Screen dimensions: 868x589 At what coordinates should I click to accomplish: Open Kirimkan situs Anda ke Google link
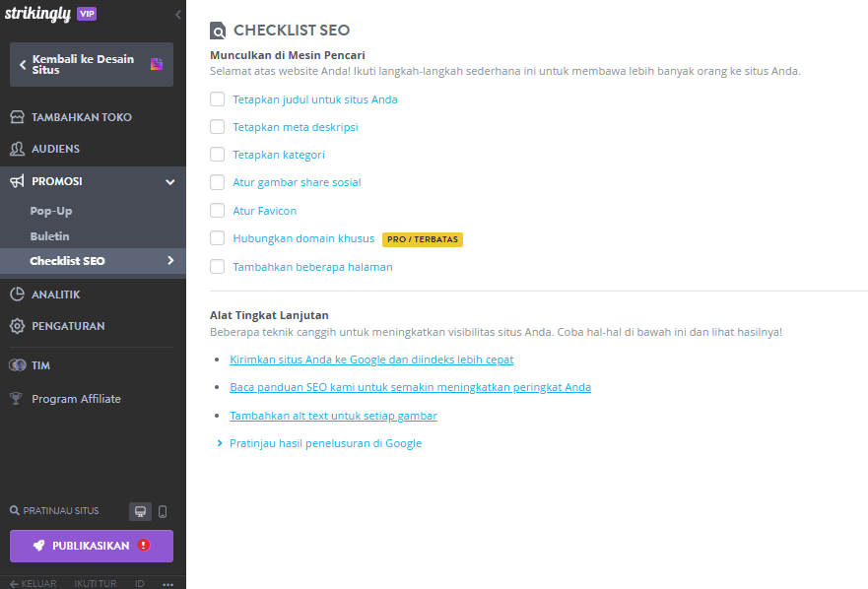(371, 360)
